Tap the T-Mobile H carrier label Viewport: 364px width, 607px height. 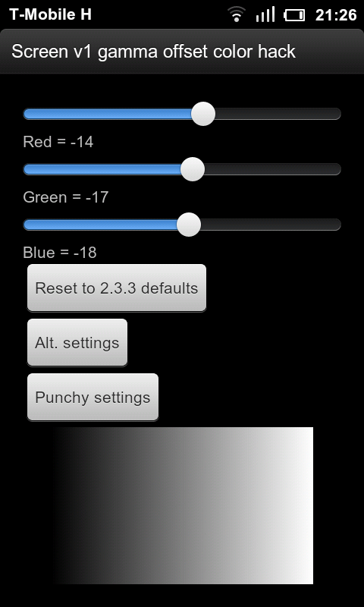click(x=50, y=14)
